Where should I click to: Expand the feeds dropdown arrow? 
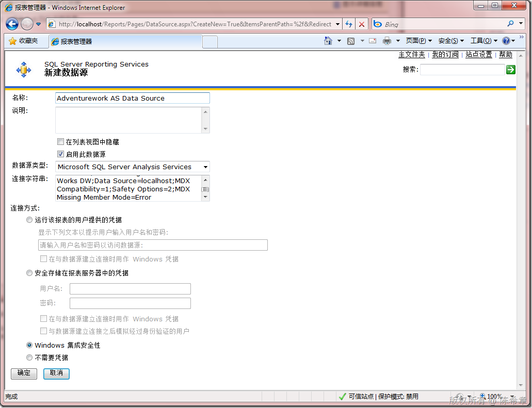[362, 41]
